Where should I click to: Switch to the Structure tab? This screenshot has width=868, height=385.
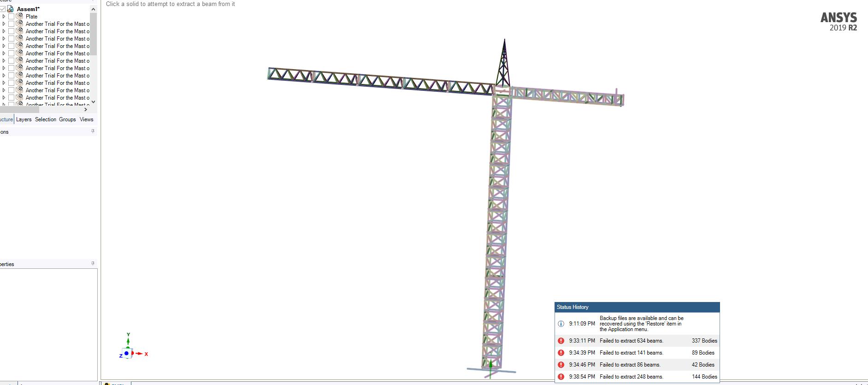tap(6, 119)
